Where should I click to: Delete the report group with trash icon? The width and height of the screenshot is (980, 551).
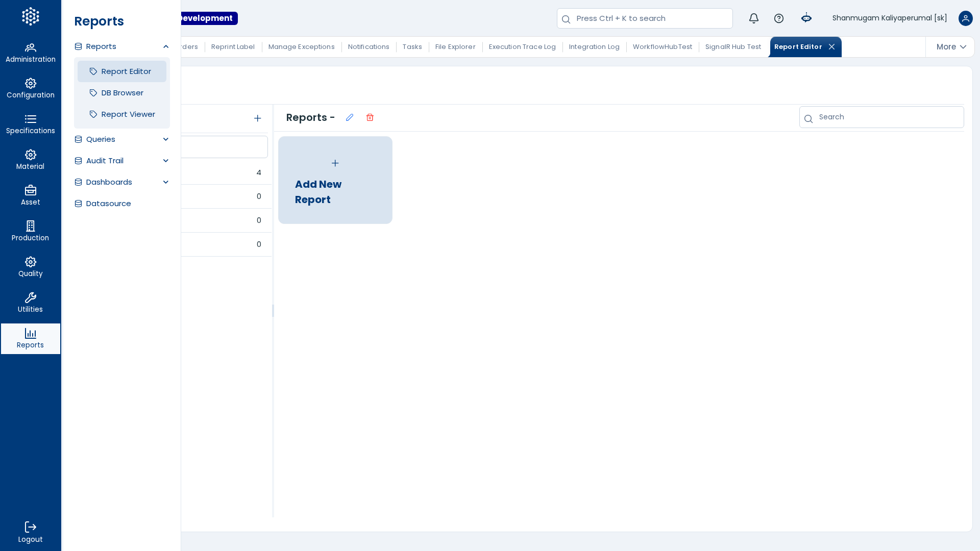tap(370, 117)
